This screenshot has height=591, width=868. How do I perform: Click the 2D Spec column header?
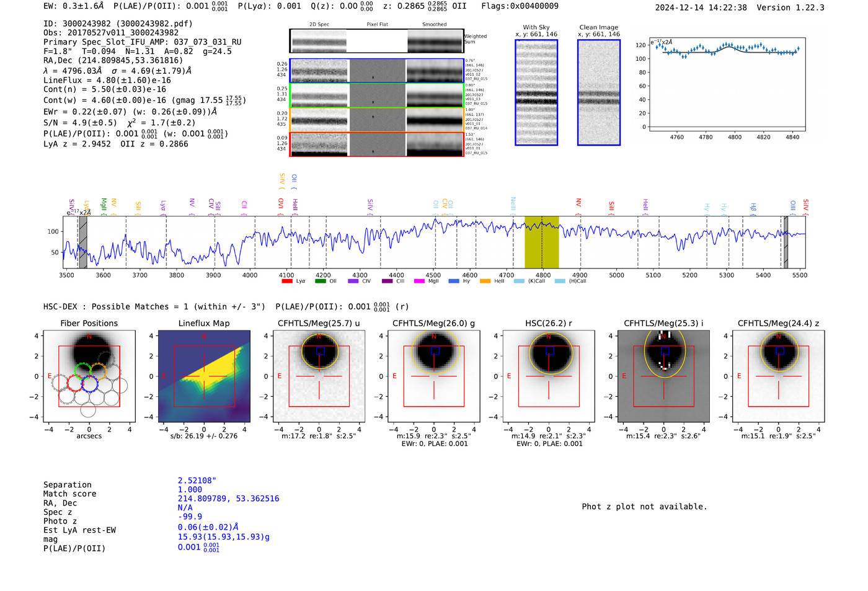pos(319,24)
